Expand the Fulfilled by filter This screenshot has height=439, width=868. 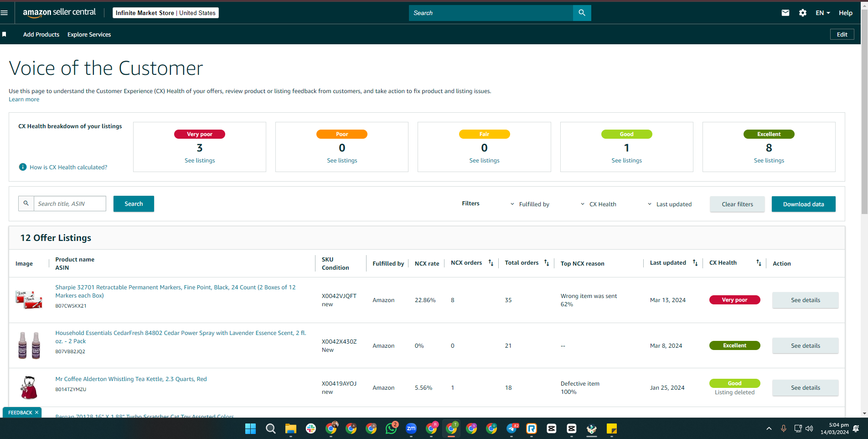pyautogui.click(x=530, y=204)
